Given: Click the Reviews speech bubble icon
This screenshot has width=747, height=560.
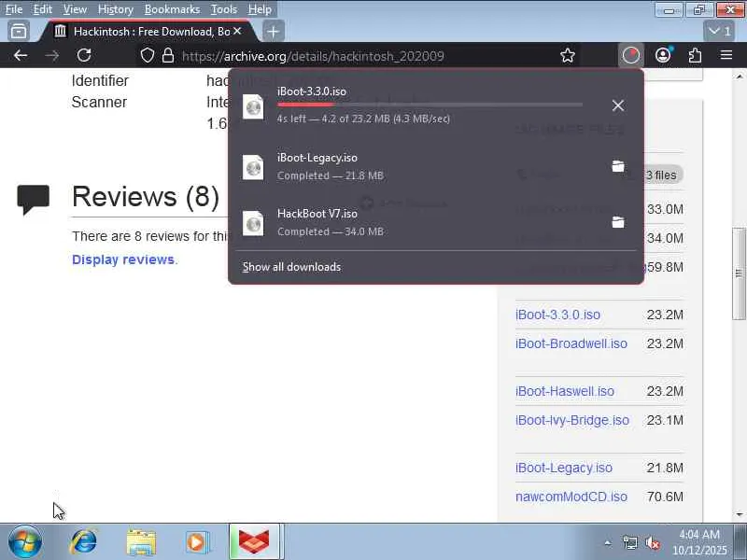Looking at the screenshot, I should (34, 199).
